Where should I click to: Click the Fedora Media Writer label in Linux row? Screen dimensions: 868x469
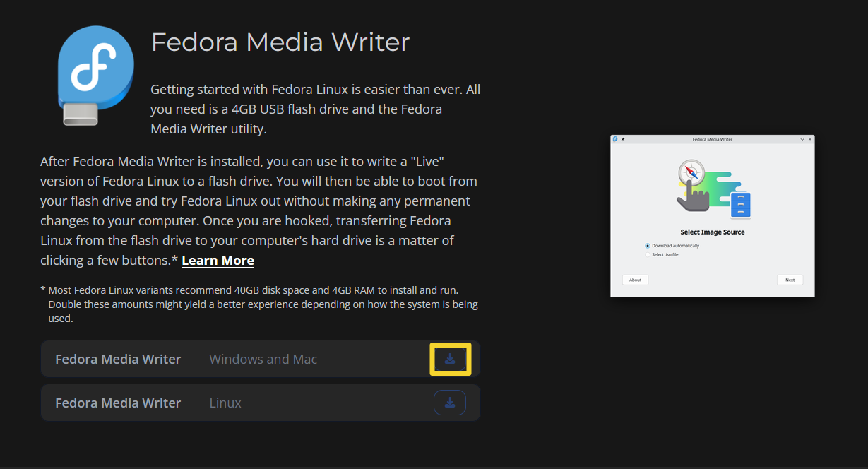(118, 403)
